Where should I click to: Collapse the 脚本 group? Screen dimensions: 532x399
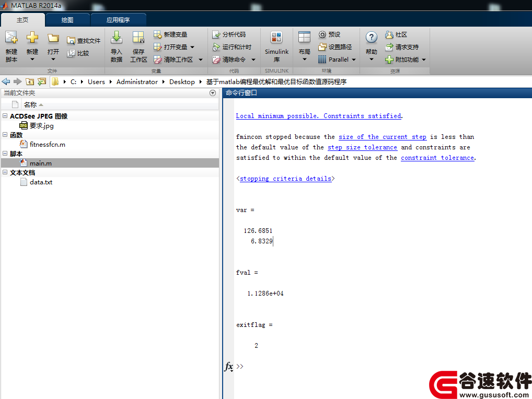(5, 154)
